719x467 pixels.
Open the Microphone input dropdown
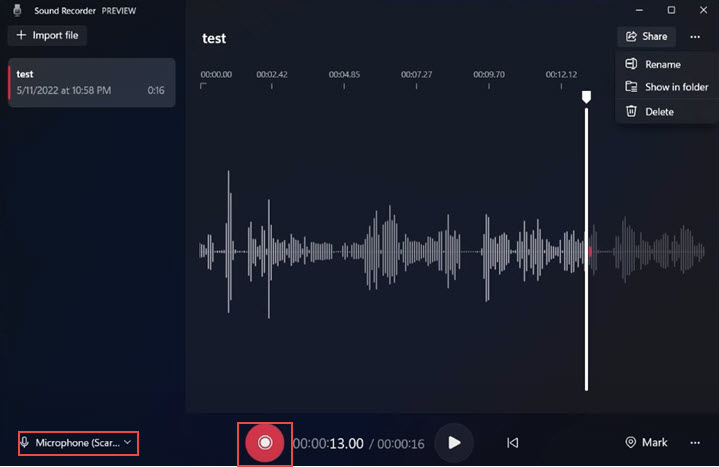78,443
